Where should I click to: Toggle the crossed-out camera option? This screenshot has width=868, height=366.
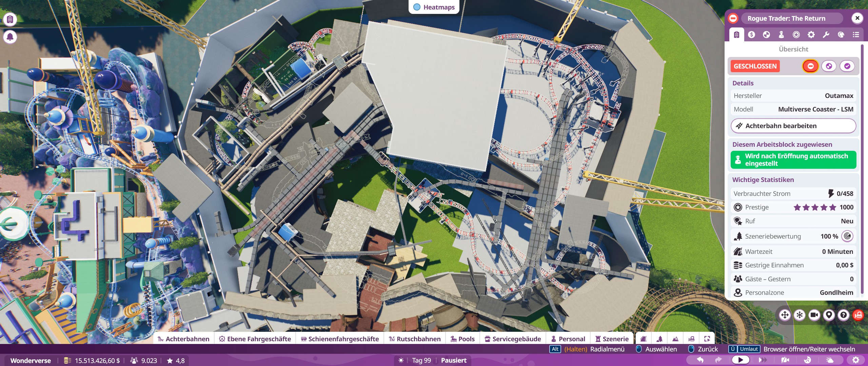point(785,360)
